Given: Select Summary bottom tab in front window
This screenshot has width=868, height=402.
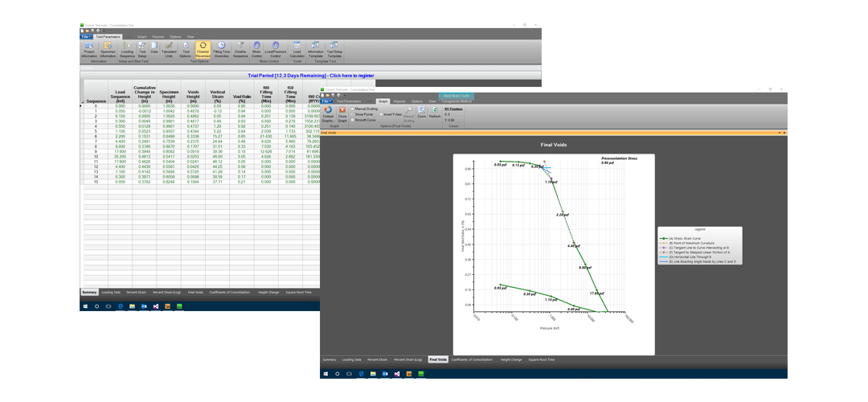Looking at the screenshot, I should click(x=330, y=360).
